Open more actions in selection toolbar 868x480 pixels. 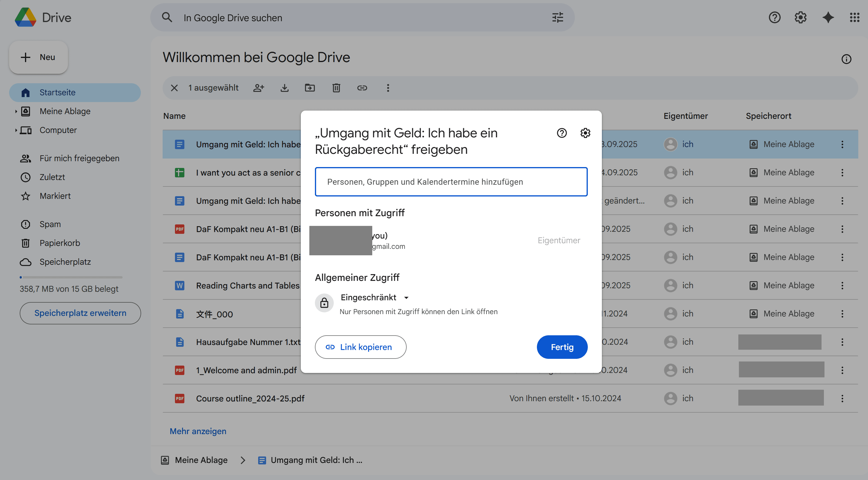(x=388, y=88)
